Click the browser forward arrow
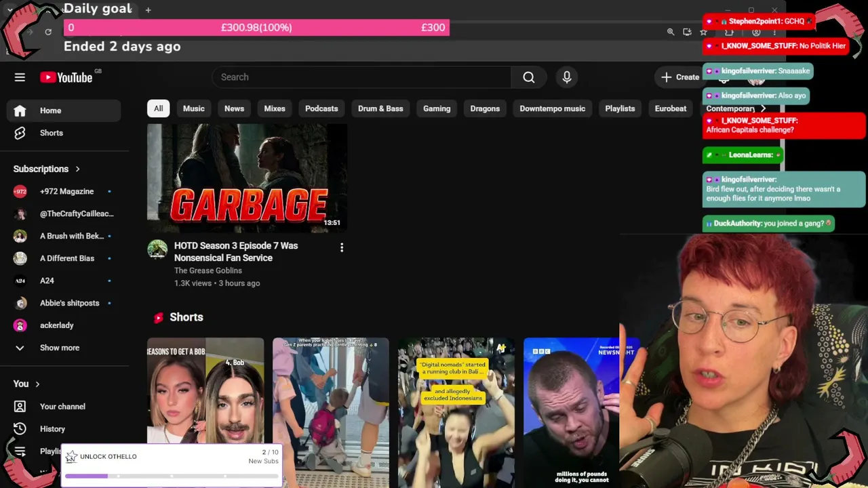This screenshot has width=868, height=488. (30, 32)
